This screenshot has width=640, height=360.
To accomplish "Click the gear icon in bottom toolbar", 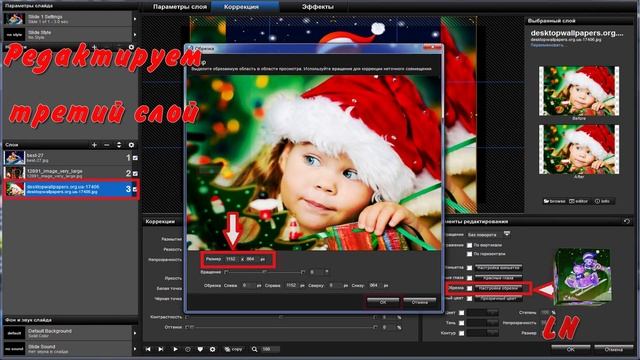I will [x=212, y=349].
